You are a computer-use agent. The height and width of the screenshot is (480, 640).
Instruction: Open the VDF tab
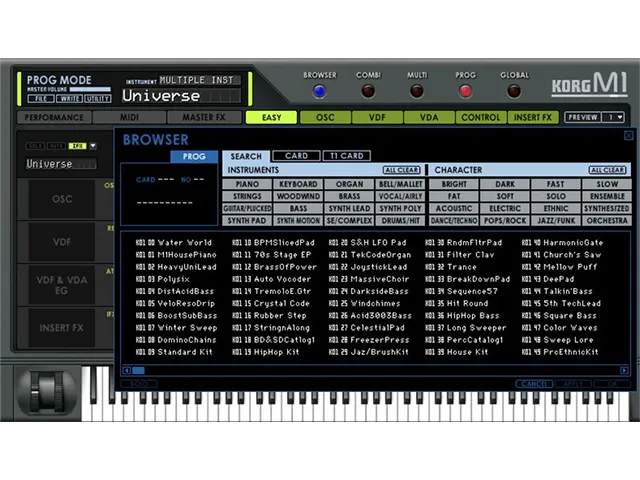tap(377, 118)
